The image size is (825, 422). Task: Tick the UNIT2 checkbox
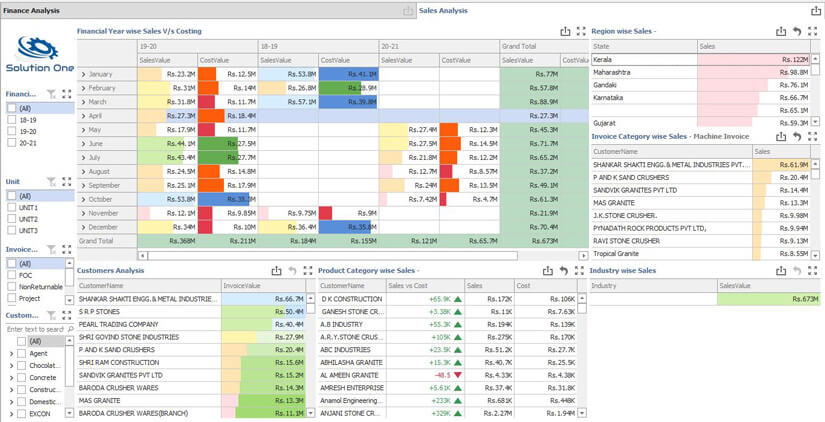click(x=12, y=219)
